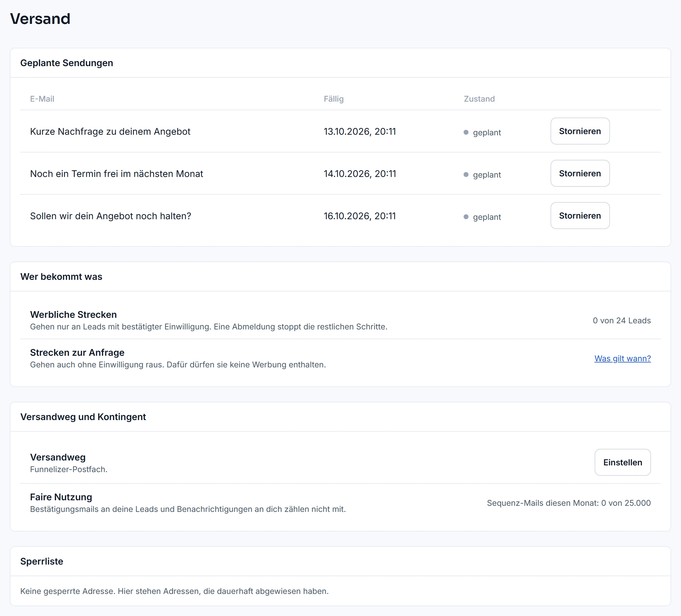Click the "Versand" page heading
Viewport: 681px width, 616px height.
click(x=40, y=19)
